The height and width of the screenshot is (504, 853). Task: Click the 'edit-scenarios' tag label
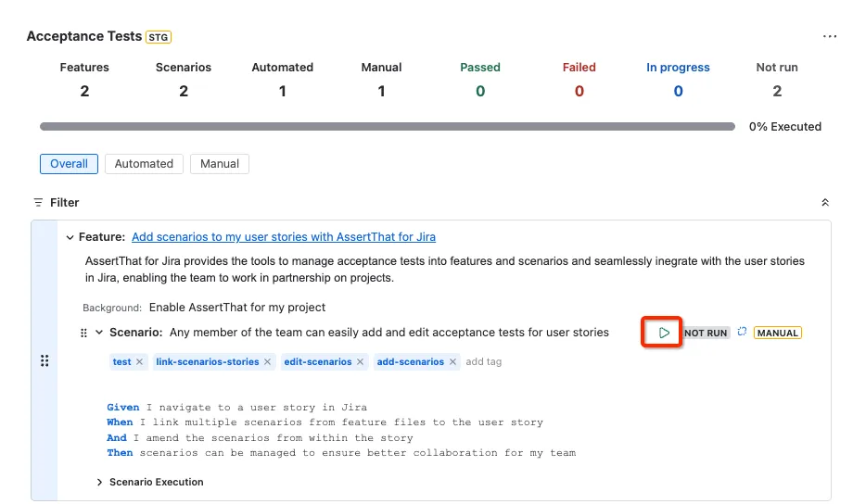tap(318, 361)
